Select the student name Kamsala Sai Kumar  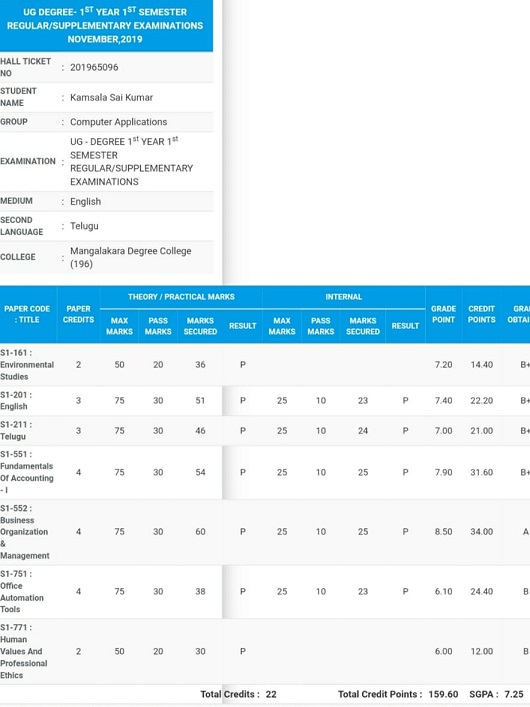[x=111, y=97]
